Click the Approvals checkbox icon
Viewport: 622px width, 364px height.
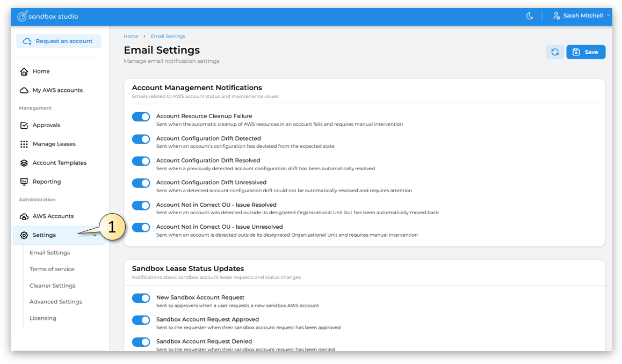[x=24, y=125]
